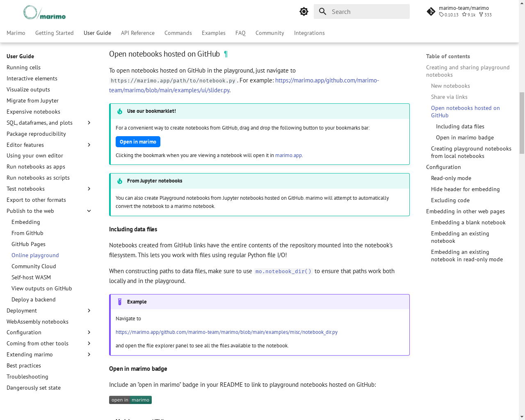Select Online playground in sidebar

[35, 255]
